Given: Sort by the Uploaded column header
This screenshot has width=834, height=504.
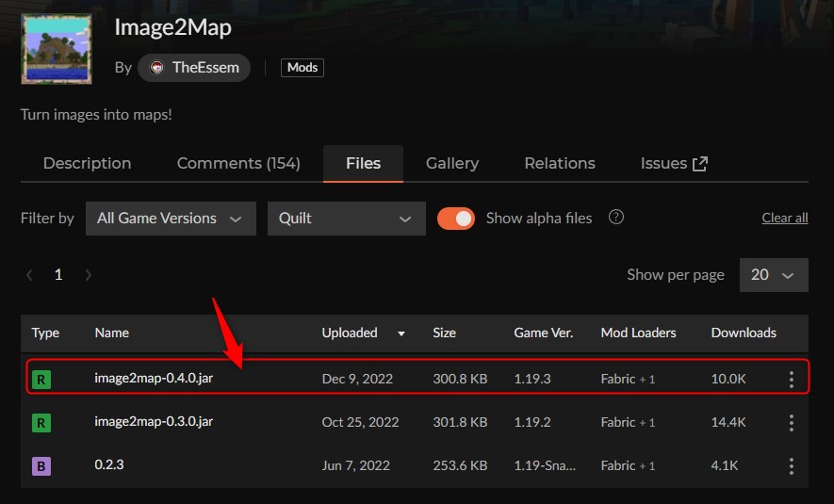Looking at the screenshot, I should click(350, 333).
